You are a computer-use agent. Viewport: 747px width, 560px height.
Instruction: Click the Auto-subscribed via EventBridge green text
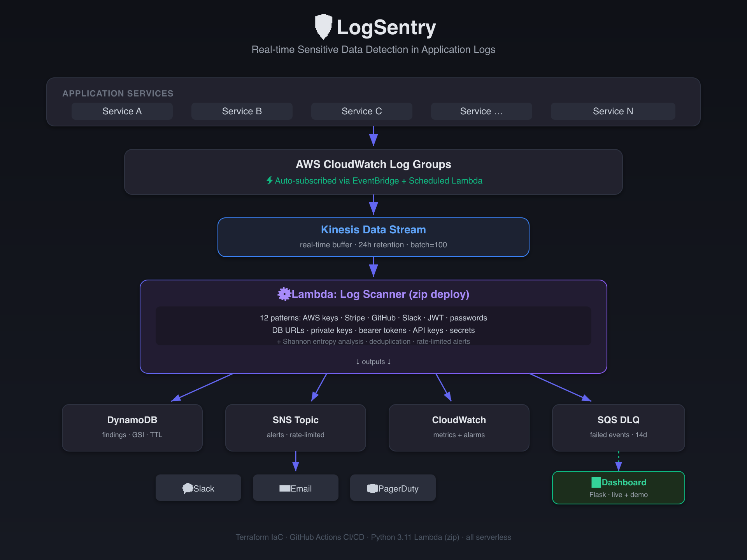379,181
